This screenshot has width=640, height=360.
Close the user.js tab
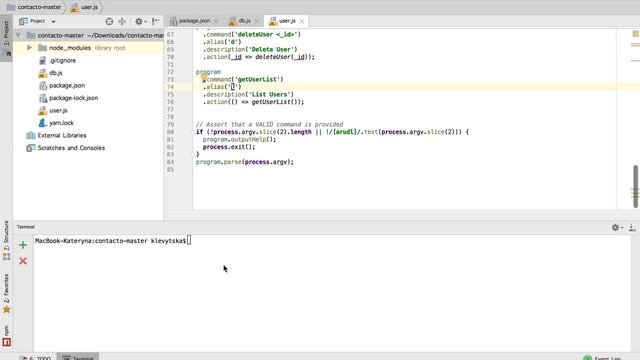click(302, 21)
